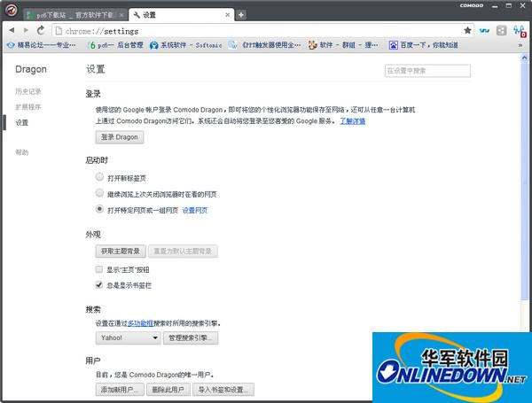Open the 软件 群组 bookmark
Screen dimensions: 532x403
(x=343, y=45)
